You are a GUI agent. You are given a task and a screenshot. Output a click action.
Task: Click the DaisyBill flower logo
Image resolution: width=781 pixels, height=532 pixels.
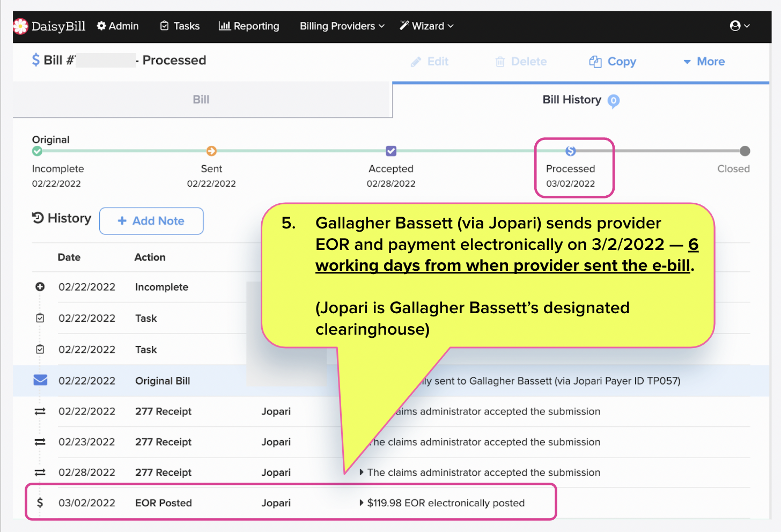[21, 26]
